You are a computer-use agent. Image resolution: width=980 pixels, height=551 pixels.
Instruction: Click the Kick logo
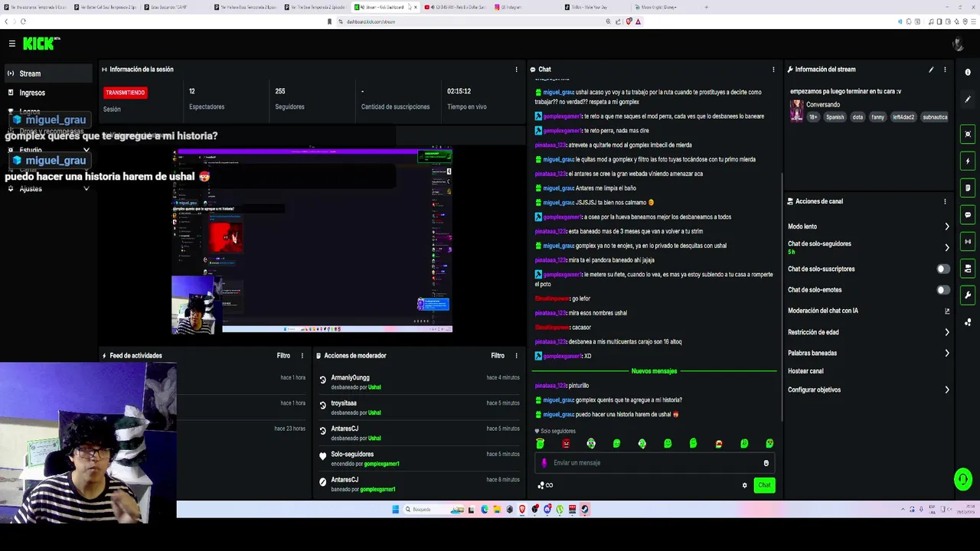[x=41, y=44]
